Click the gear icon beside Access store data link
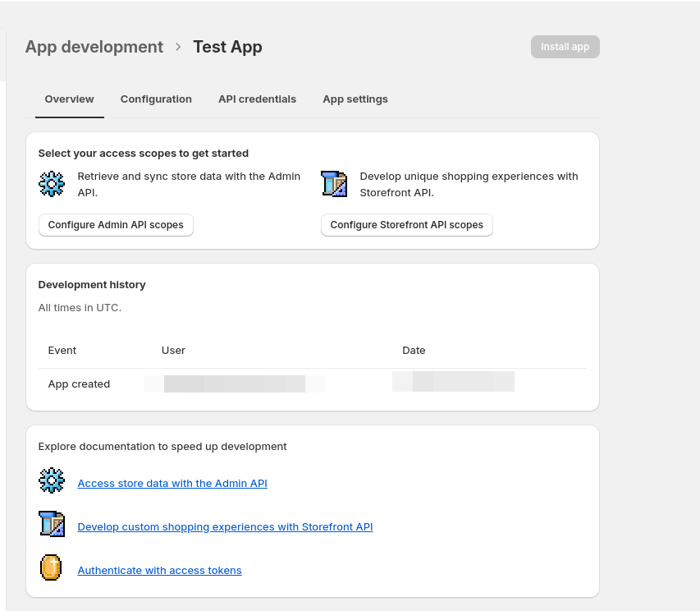700x611 pixels. [52, 480]
